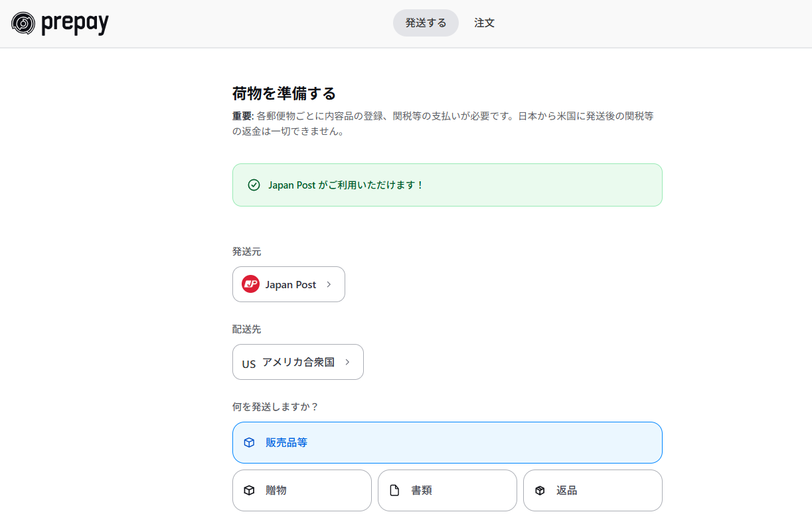Screen dimensions: 812x516
Task: Select the 販売品等 shipment type option
Action: coord(447,442)
